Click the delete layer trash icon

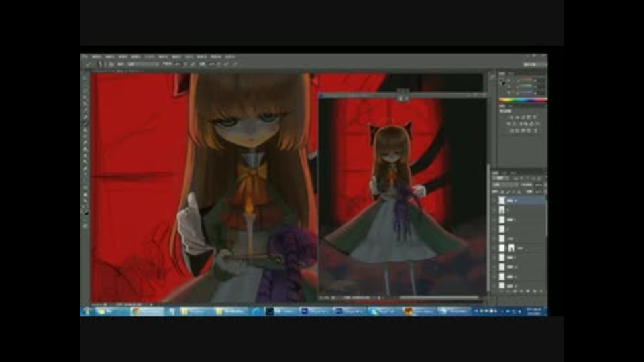click(541, 290)
